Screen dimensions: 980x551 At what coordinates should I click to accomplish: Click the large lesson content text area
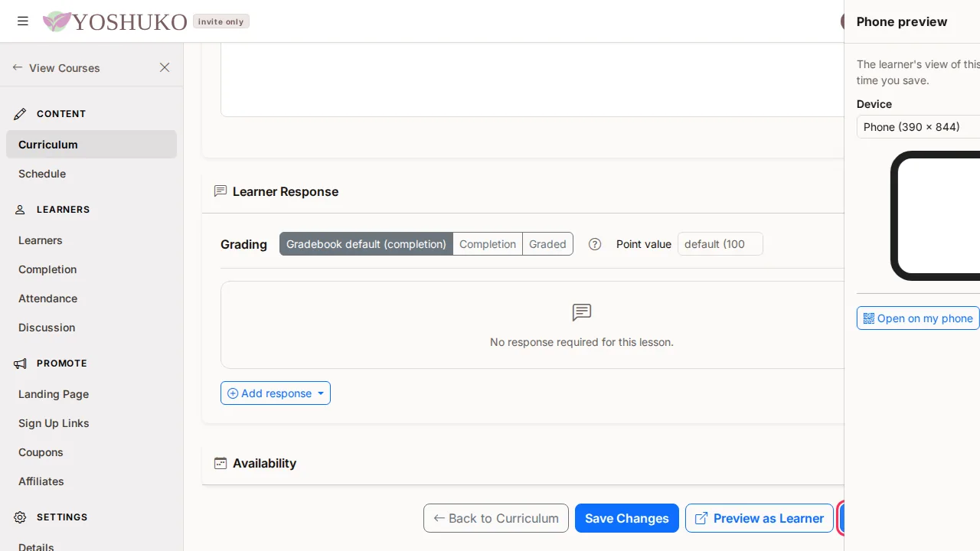532,80
